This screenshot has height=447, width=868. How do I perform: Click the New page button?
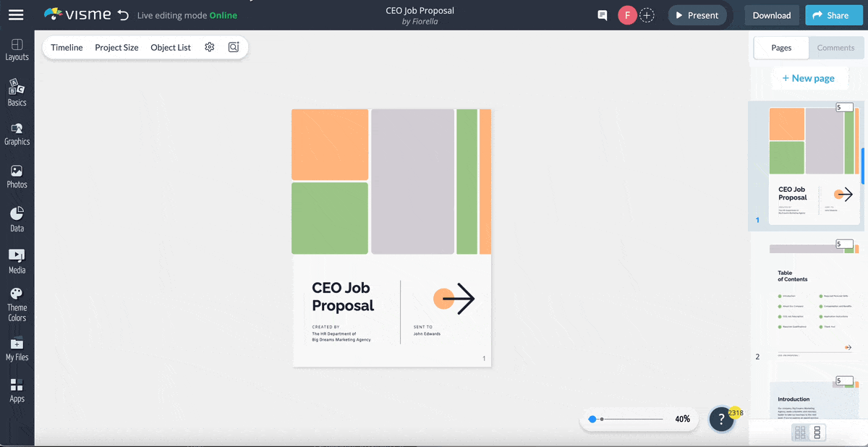pyautogui.click(x=809, y=77)
